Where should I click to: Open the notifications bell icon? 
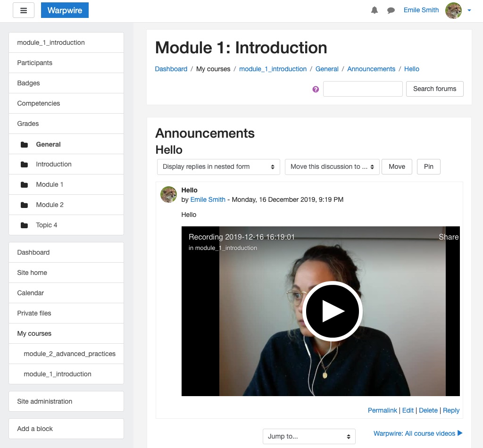374,10
